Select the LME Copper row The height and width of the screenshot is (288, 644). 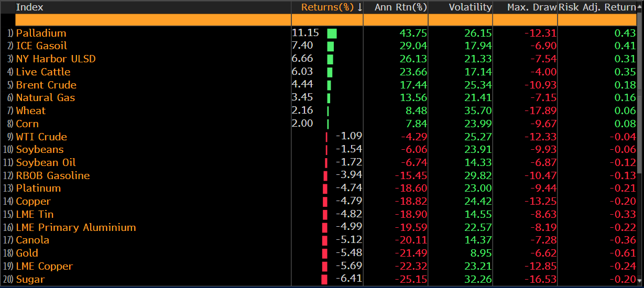pyautogui.click(x=319, y=266)
